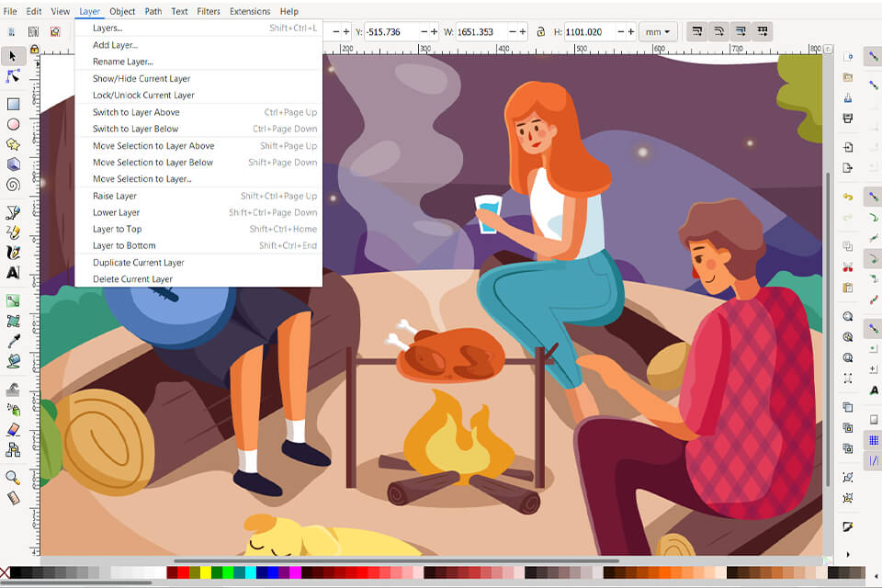Increase the Y position value with plus
This screenshot has height=588, width=882.
434,32
